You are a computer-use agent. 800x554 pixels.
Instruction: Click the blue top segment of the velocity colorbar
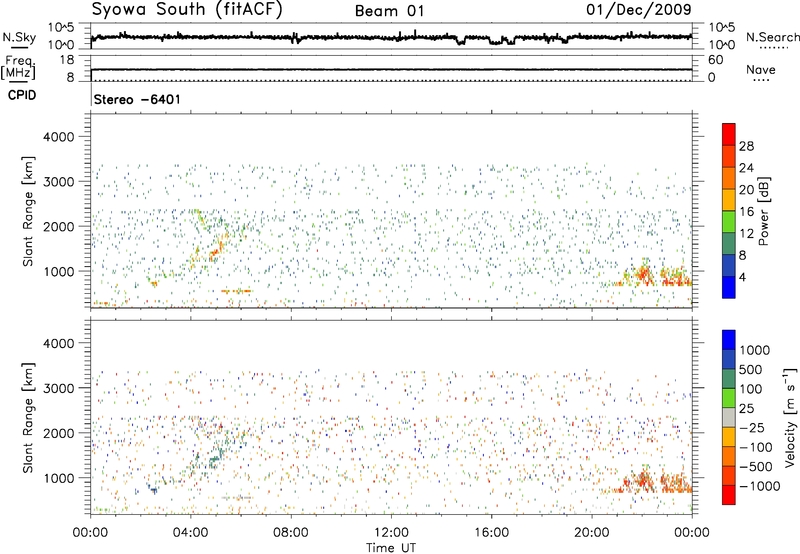tap(729, 340)
